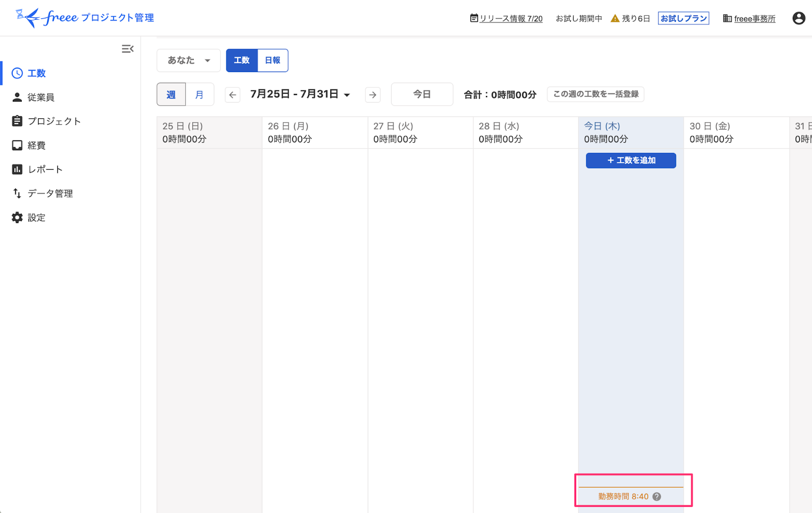Click the warning triangle beside 残り6日

pos(615,18)
